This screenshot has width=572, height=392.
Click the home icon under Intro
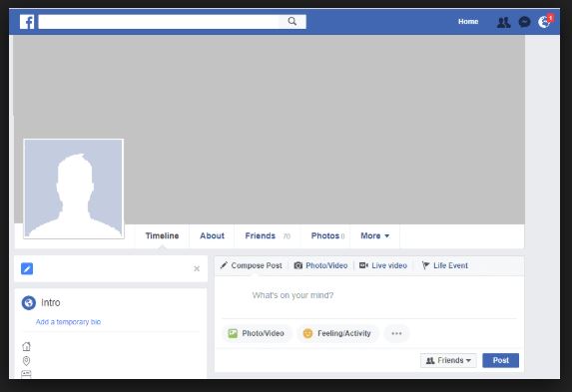click(x=26, y=346)
